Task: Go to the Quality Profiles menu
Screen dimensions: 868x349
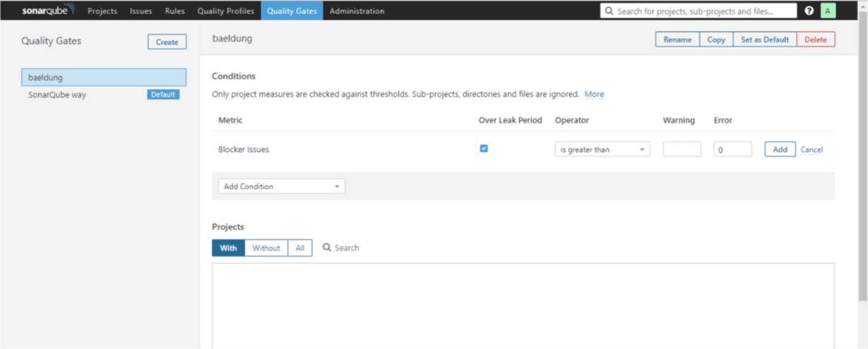Action: click(x=225, y=11)
